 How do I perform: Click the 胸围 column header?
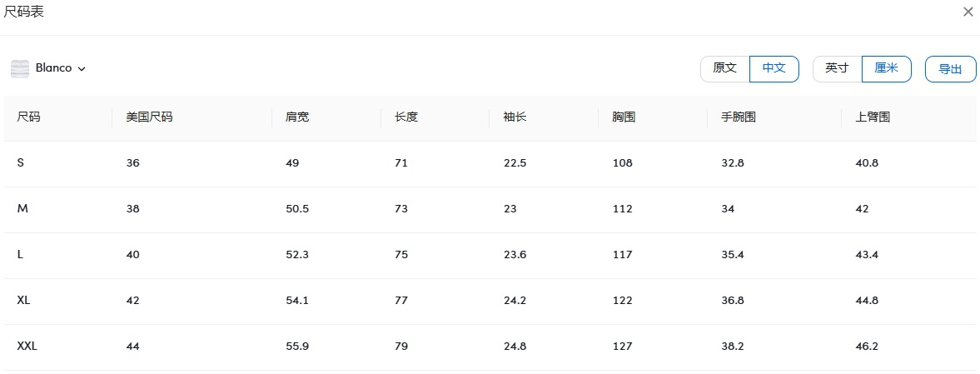(624, 117)
